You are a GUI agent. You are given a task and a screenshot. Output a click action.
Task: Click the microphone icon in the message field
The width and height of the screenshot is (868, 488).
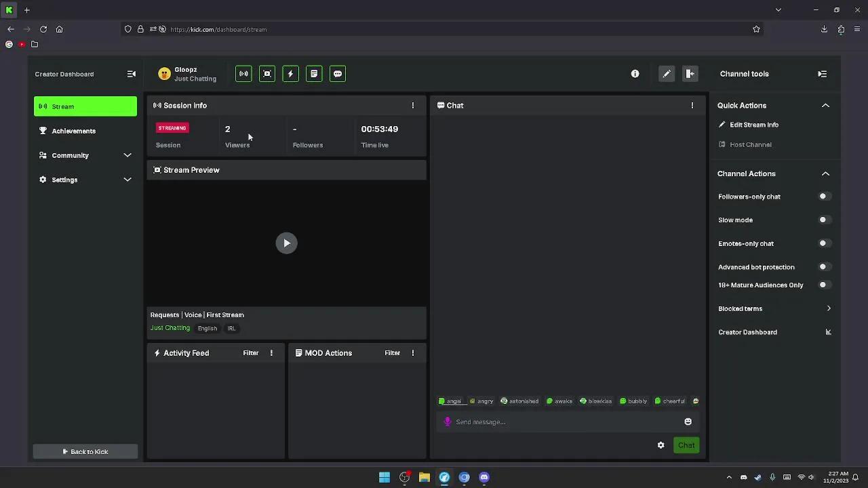[x=448, y=422]
